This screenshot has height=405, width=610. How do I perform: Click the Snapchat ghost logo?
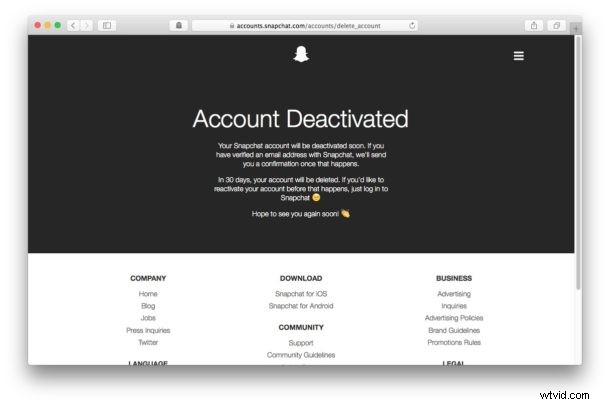click(301, 54)
